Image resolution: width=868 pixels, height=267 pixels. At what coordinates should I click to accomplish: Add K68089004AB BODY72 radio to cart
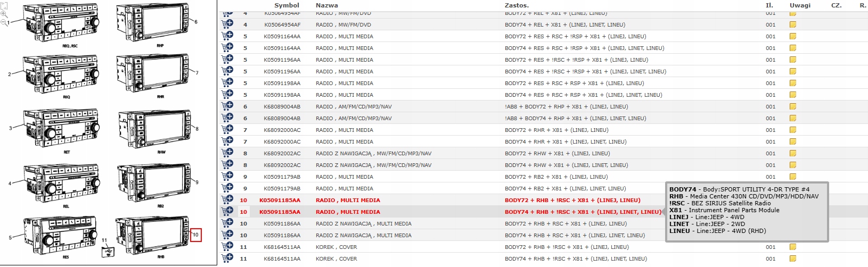(x=227, y=106)
